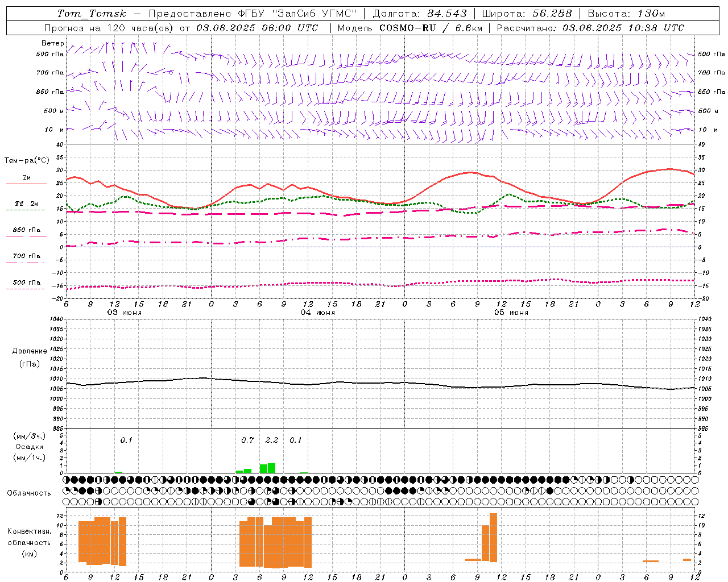Click the '(км)' unit under convective cloud label
The height and width of the screenshot is (582, 728).
click(x=30, y=554)
